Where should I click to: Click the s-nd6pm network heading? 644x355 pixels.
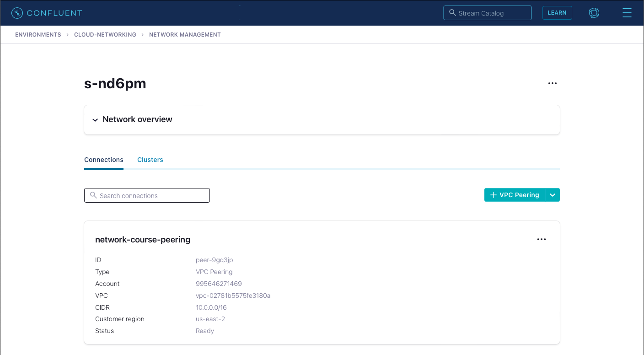coord(115,84)
